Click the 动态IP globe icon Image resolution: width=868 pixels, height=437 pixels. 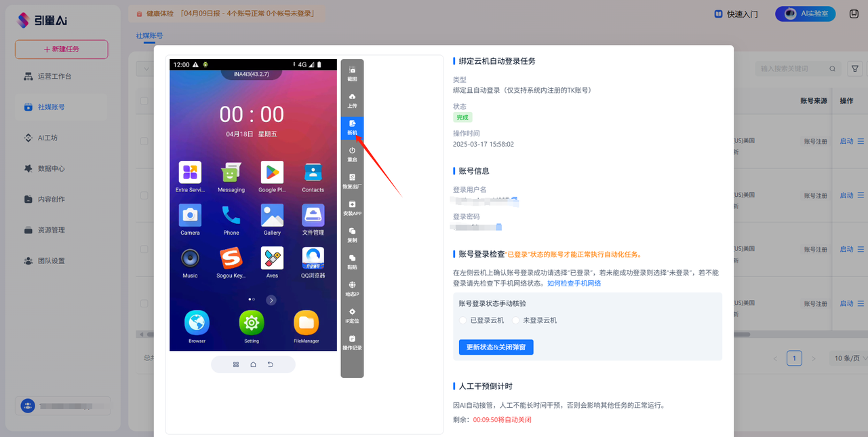(352, 288)
